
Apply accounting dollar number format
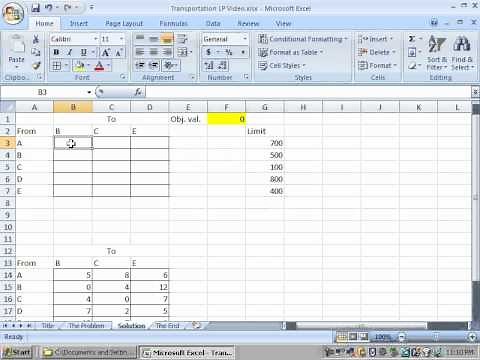click(209, 52)
